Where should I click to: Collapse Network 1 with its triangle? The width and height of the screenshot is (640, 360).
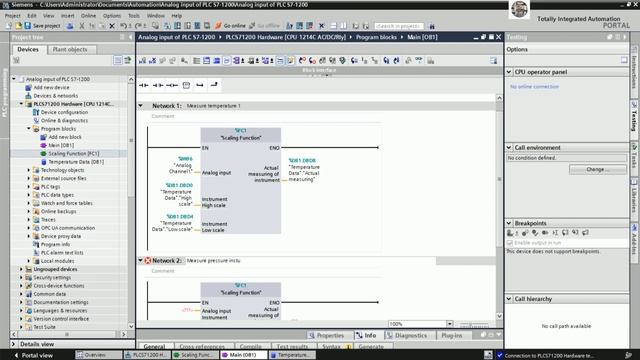[x=140, y=106]
